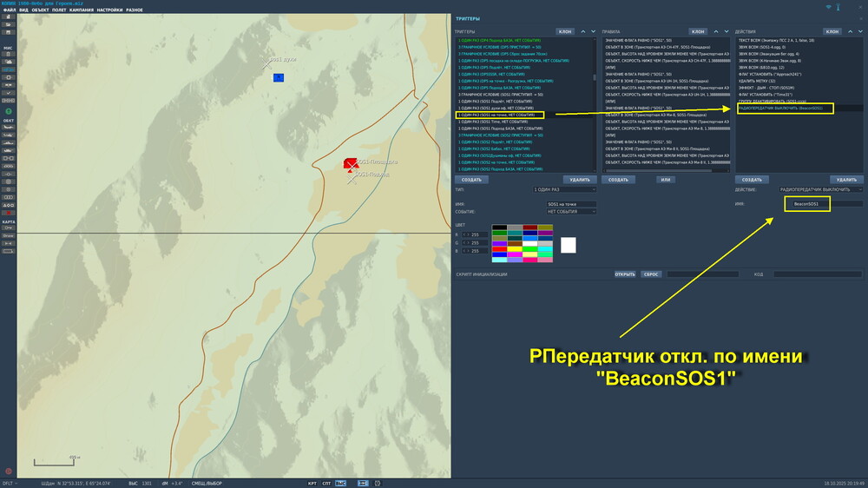
Task: Click the Draw tool under КАРТА
Action: pyautogui.click(x=9, y=236)
